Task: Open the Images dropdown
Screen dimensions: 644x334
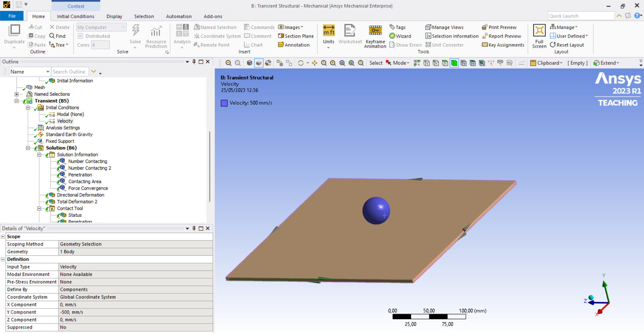Action: (x=291, y=27)
